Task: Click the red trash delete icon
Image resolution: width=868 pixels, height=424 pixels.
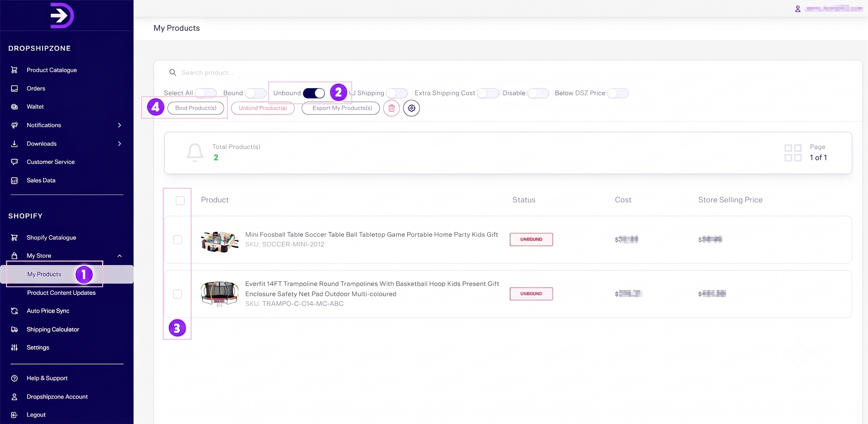Action: coord(391,108)
